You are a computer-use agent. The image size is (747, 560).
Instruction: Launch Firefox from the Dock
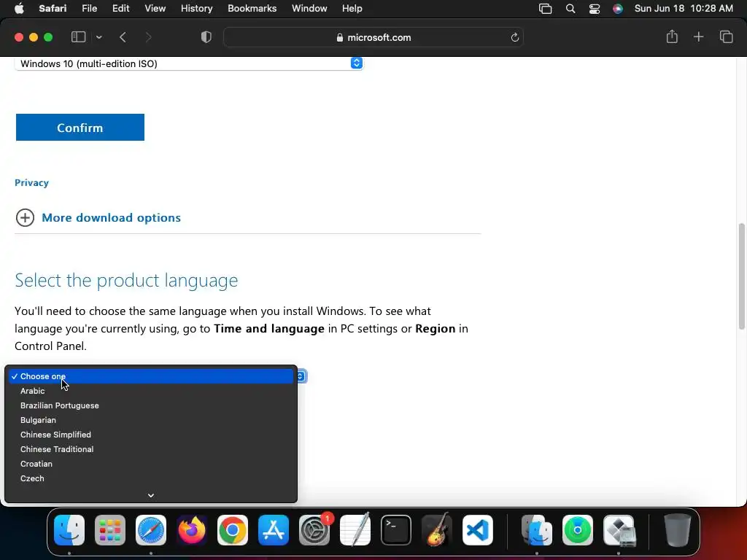click(x=192, y=530)
